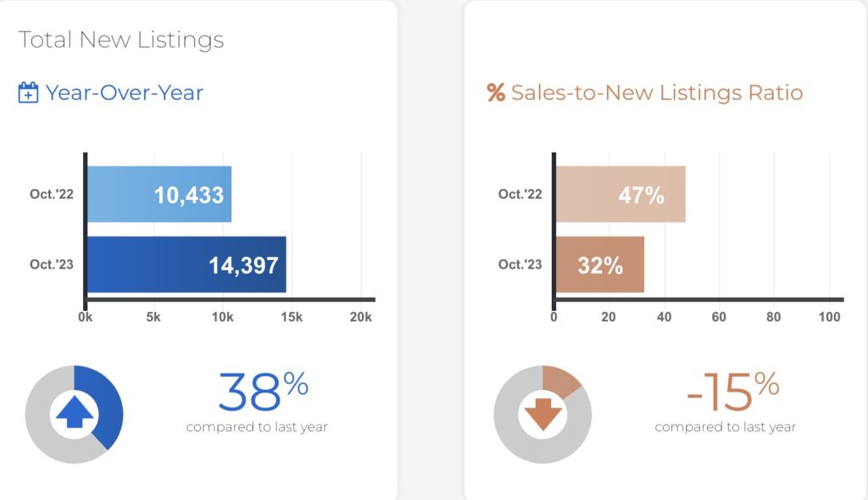Click the Oct.'23 label on ratio chart
The width and height of the screenshot is (868, 500).
[x=520, y=264]
